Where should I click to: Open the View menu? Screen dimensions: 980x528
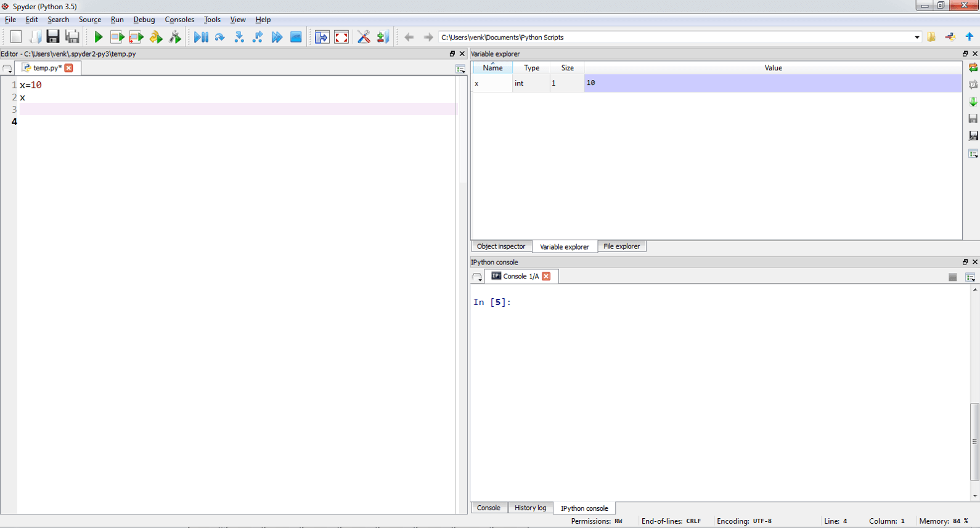point(237,20)
